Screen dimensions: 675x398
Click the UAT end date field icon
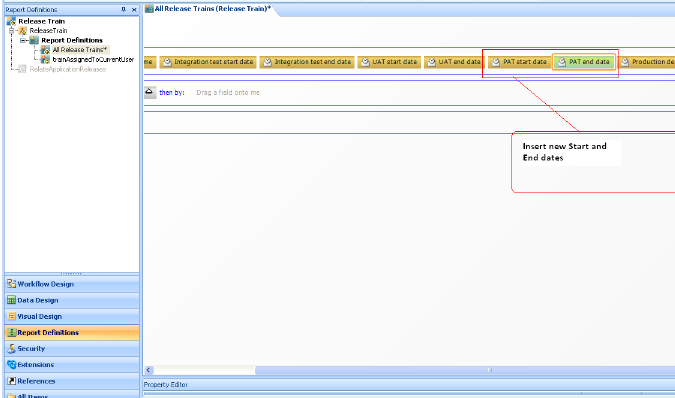431,62
